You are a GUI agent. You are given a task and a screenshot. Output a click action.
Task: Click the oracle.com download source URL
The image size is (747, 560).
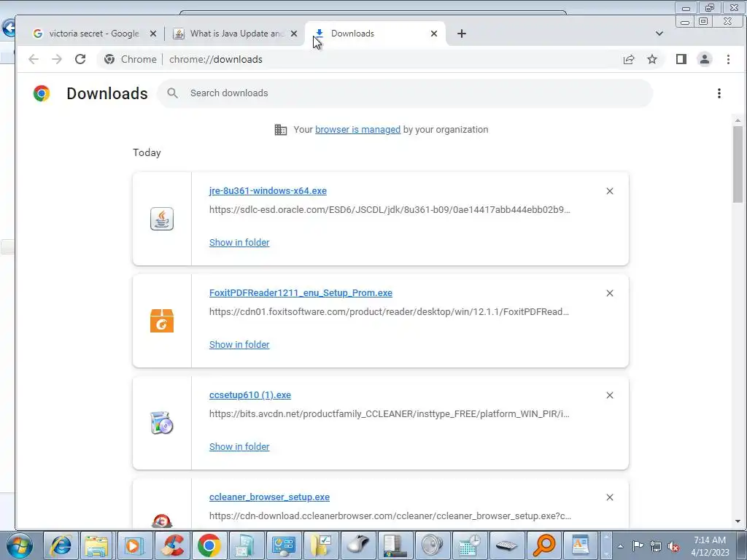coord(390,209)
